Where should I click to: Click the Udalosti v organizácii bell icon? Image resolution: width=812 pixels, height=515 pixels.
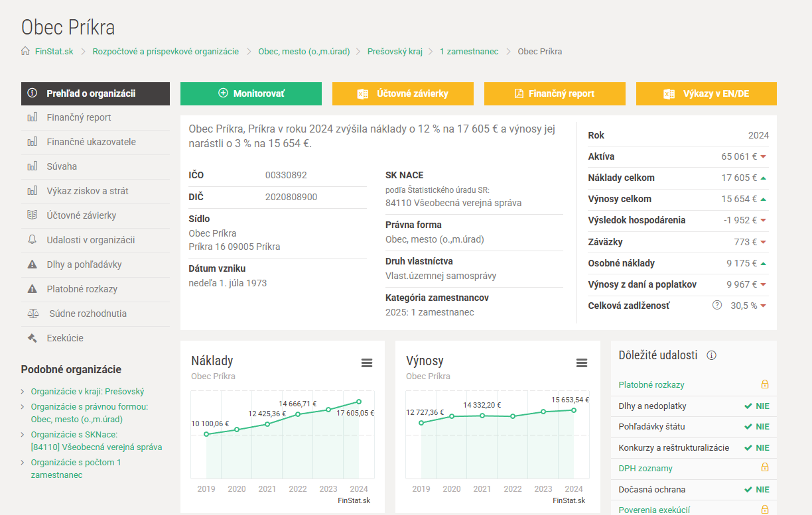32,240
